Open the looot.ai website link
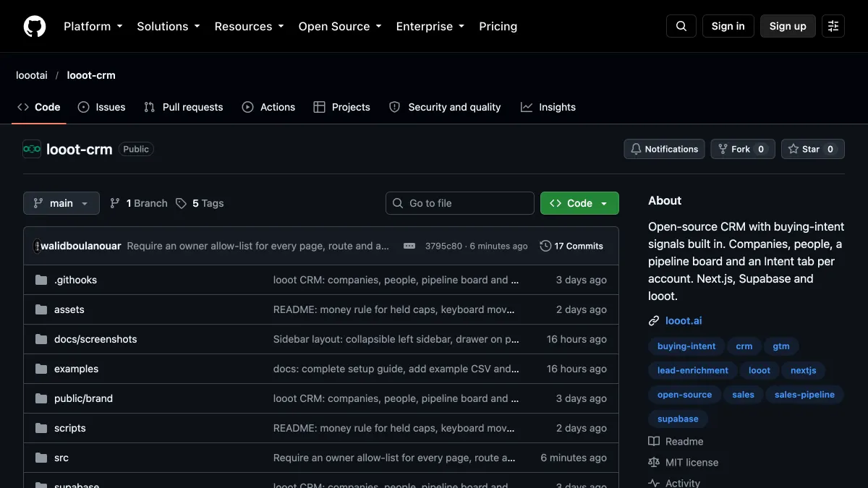This screenshot has height=488, width=868. coord(684,321)
